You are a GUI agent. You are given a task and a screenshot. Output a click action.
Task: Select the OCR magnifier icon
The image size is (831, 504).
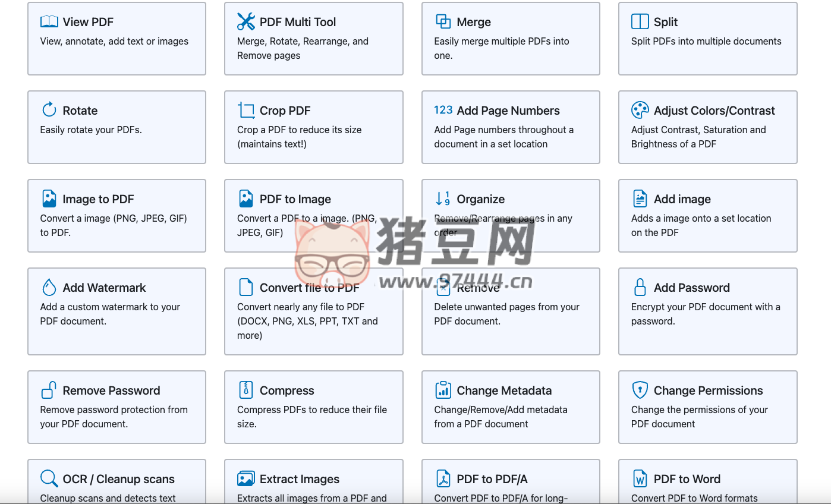[x=49, y=478]
